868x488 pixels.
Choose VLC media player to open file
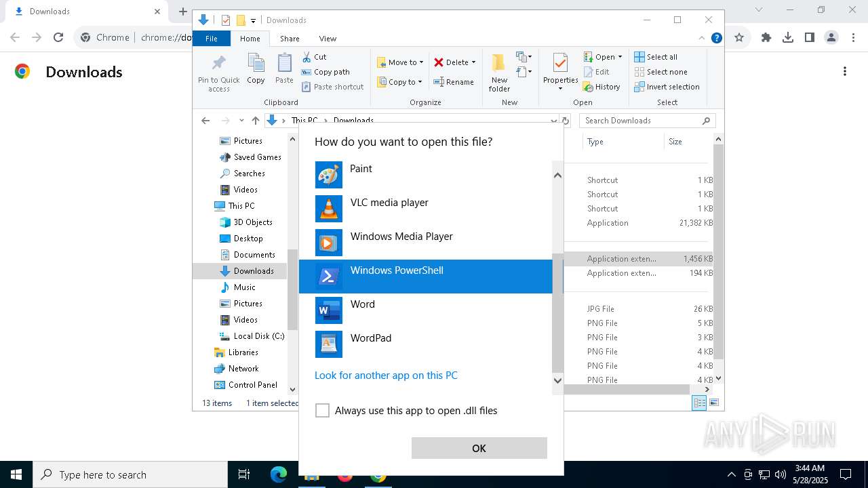pos(426,209)
